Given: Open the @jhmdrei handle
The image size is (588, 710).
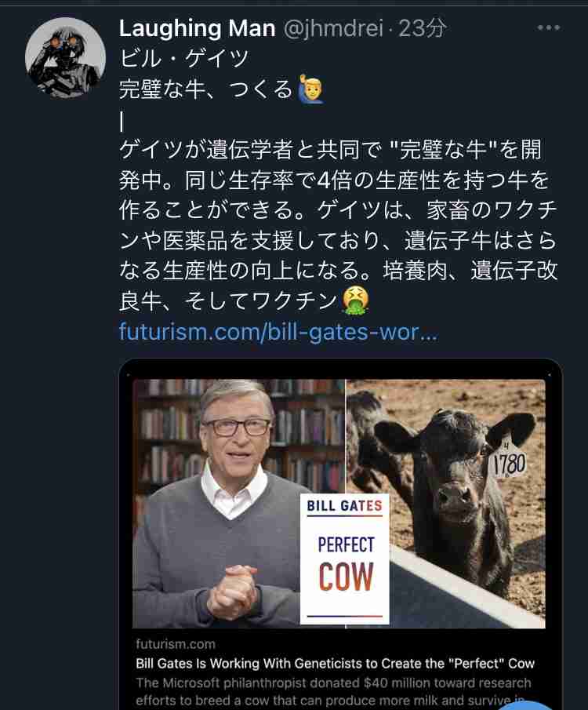Looking at the screenshot, I should [334, 28].
